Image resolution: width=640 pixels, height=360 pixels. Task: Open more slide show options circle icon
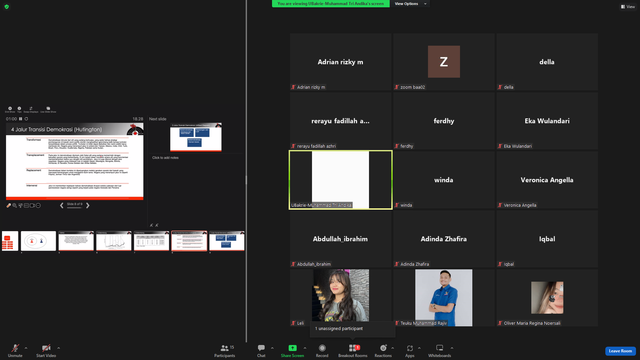click(38, 206)
